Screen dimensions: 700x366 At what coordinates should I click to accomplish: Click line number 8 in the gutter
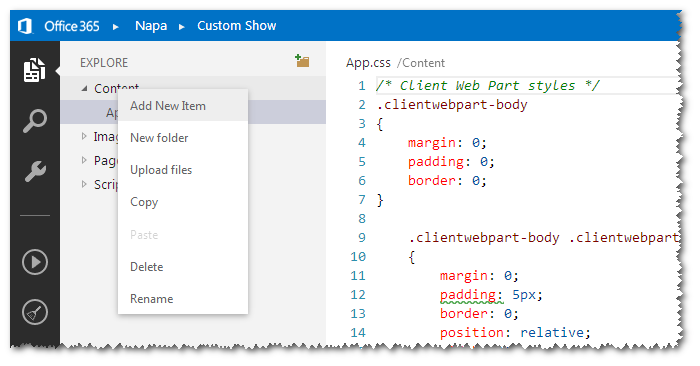(x=362, y=219)
